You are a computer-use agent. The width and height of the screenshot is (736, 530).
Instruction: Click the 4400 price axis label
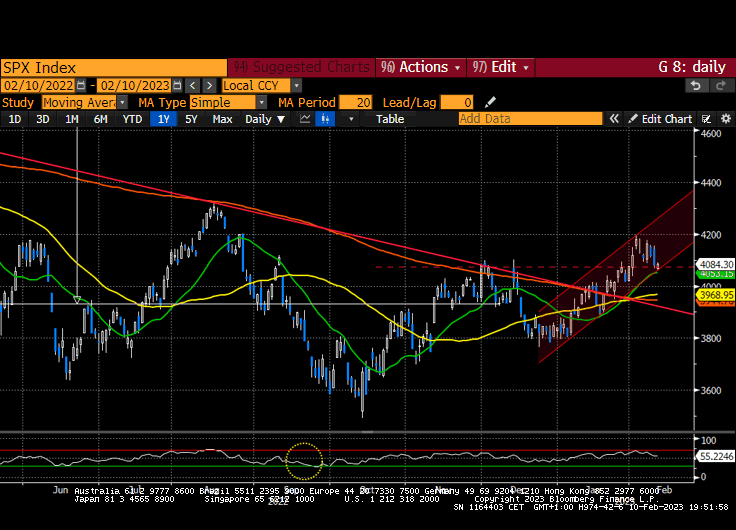pyautogui.click(x=711, y=183)
